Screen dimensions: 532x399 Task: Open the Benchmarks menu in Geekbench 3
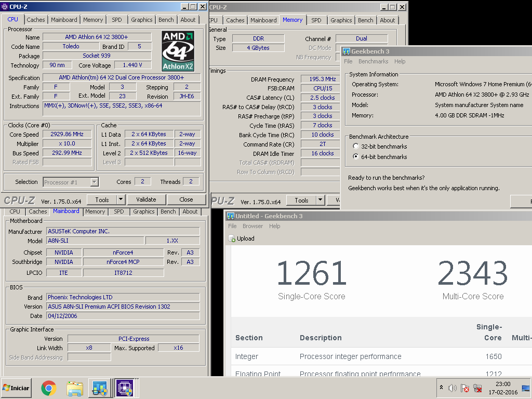click(x=373, y=61)
